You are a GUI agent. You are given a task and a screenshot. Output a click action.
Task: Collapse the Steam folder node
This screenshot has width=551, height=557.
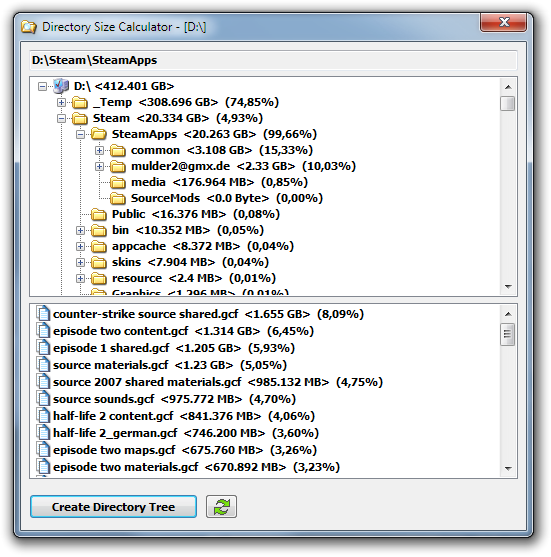[x=61, y=118]
